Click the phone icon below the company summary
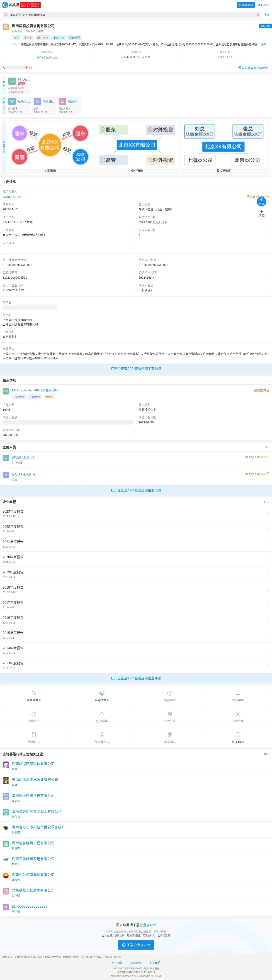 (5, 68)
